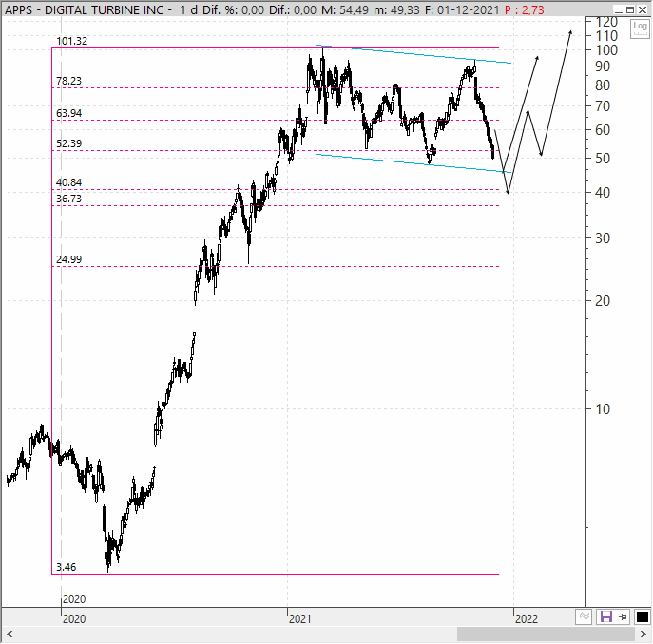The image size is (653, 644).
Task: Select the 36.73 Fibonacci level label
Action: click(x=68, y=199)
